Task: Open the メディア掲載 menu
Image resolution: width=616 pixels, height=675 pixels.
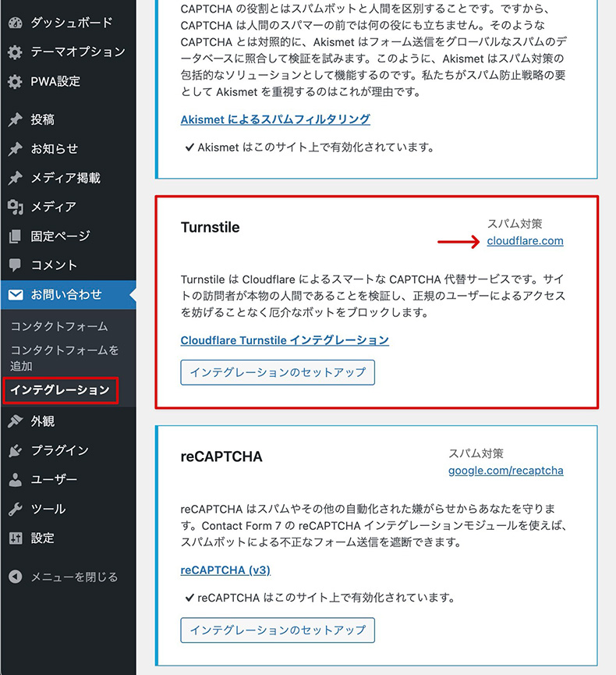Action: [x=65, y=178]
